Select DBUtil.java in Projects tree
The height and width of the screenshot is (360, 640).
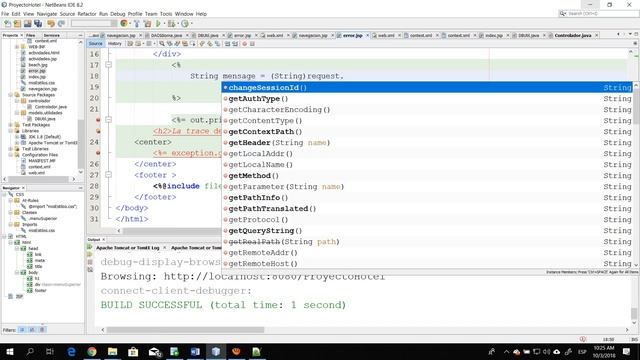coord(45,119)
